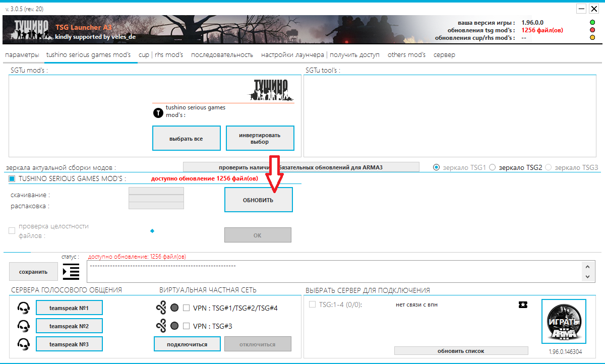Screen dimensions: 605x364
Task: Click the status log scroll down arrow
Action: [x=587, y=276]
